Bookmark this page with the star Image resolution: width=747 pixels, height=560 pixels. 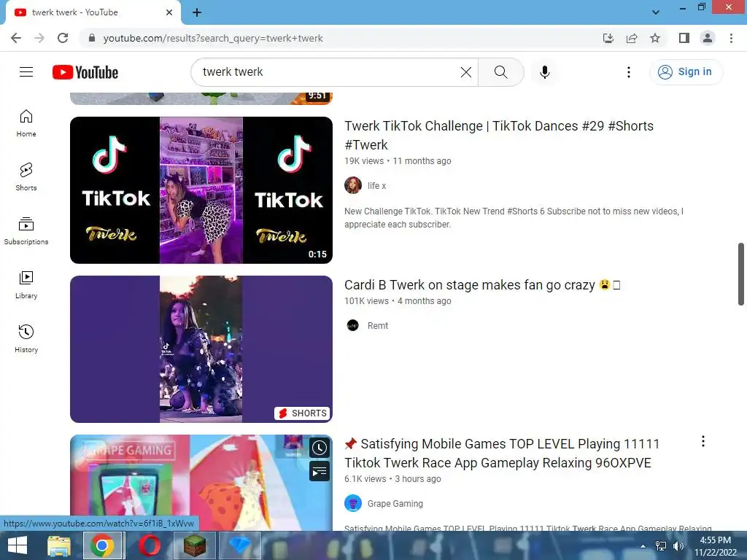655,38
